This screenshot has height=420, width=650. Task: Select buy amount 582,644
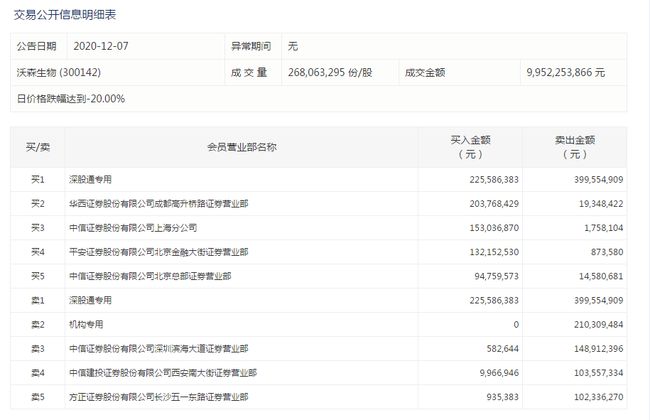503,349
